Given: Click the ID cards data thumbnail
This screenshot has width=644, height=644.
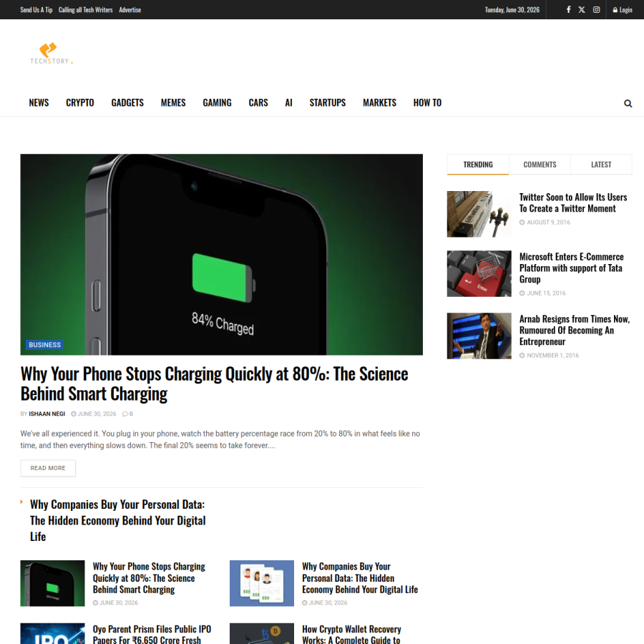Looking at the screenshot, I should tap(262, 583).
